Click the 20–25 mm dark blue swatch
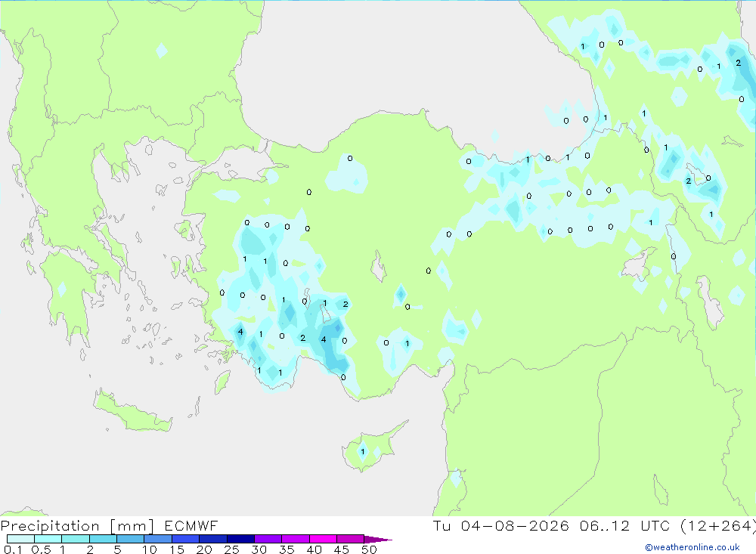The height and width of the screenshot is (554, 756). (212, 539)
